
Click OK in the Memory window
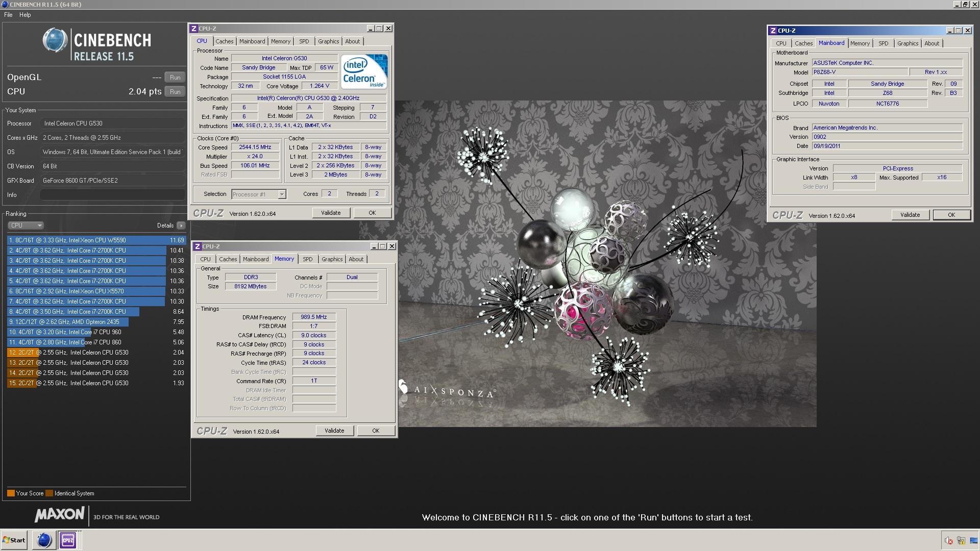click(x=376, y=431)
